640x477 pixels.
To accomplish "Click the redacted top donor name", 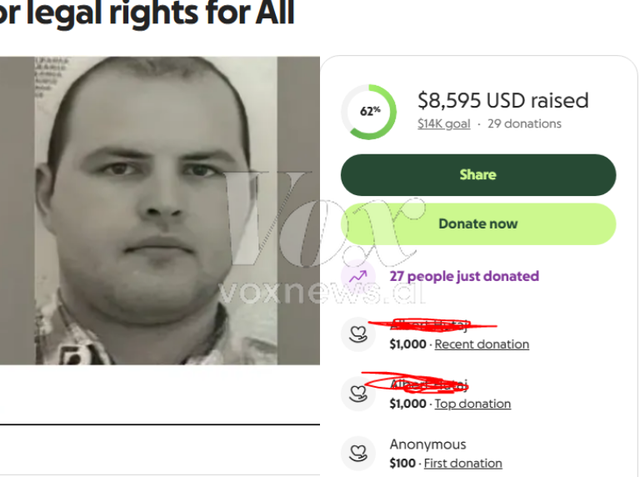I will [429, 384].
